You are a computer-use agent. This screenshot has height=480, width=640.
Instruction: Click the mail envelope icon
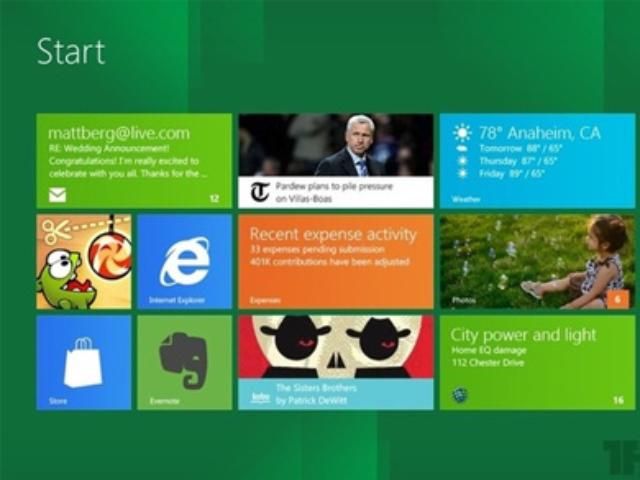tap(58, 195)
